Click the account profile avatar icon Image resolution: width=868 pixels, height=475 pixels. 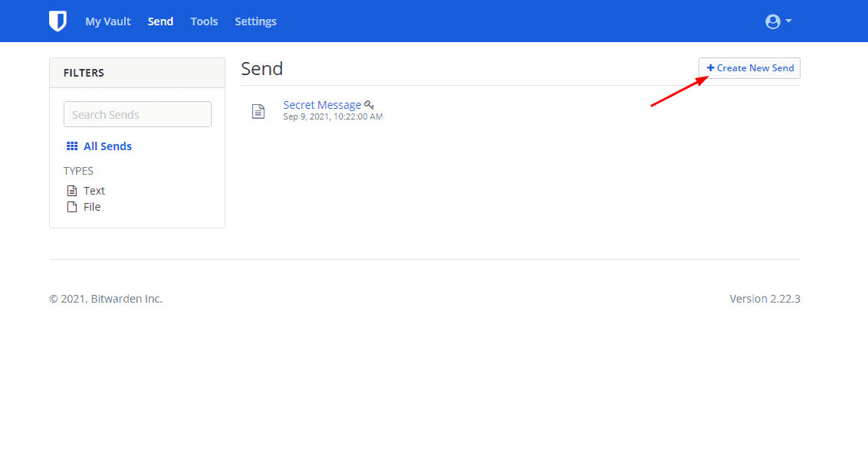point(772,21)
